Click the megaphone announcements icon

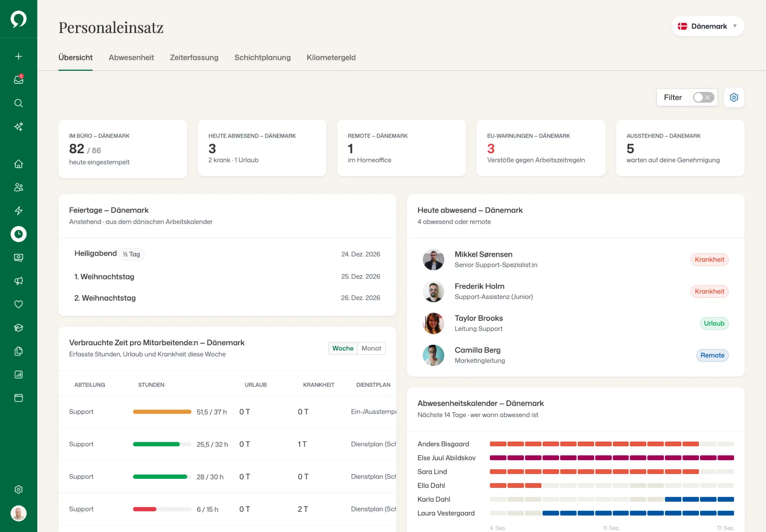(x=19, y=281)
